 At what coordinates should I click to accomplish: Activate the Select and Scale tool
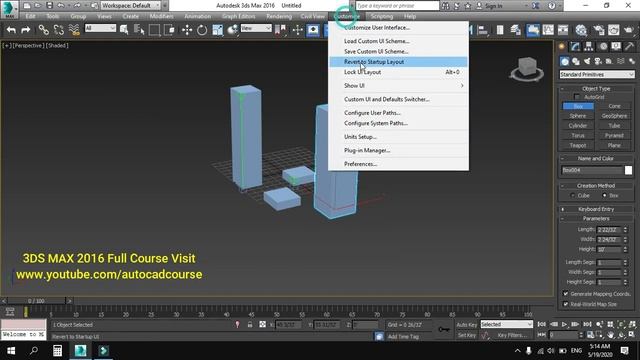point(218,30)
